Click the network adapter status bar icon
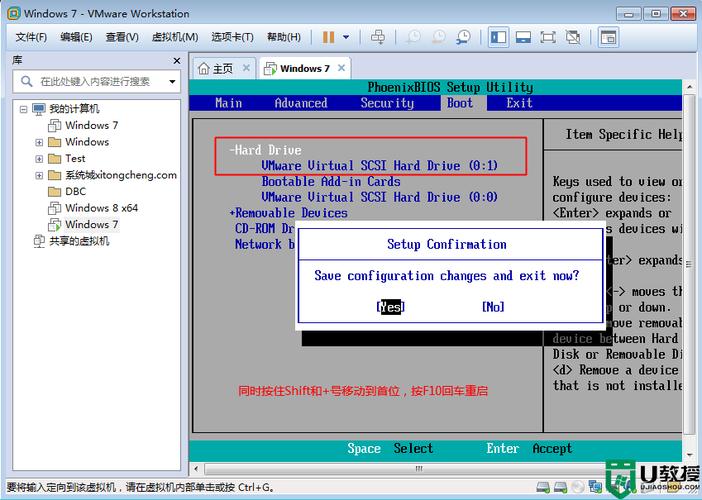This screenshot has height=500, width=702. tap(595, 487)
